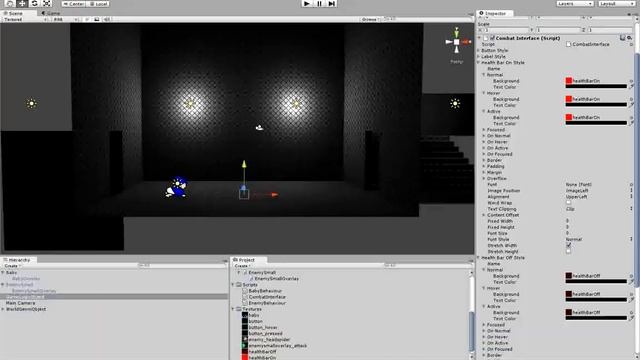Expand Border under Health Bar On Style
The image size is (640, 360).
[484, 160]
